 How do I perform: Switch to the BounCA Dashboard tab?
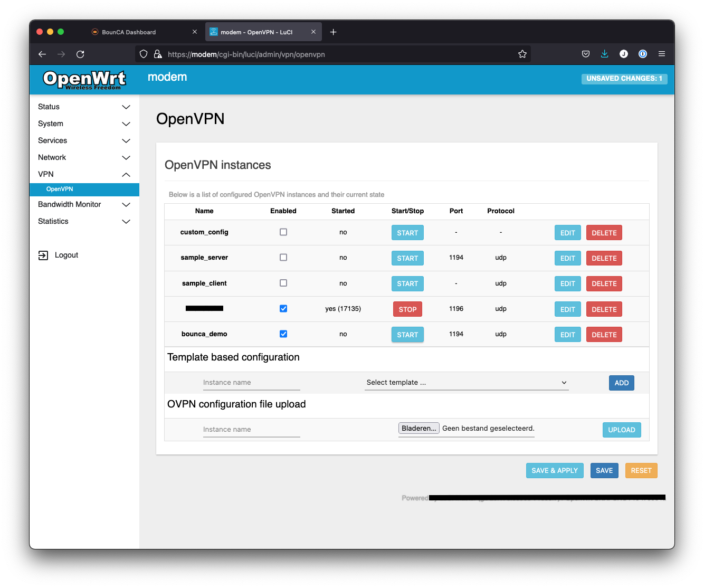[144, 32]
